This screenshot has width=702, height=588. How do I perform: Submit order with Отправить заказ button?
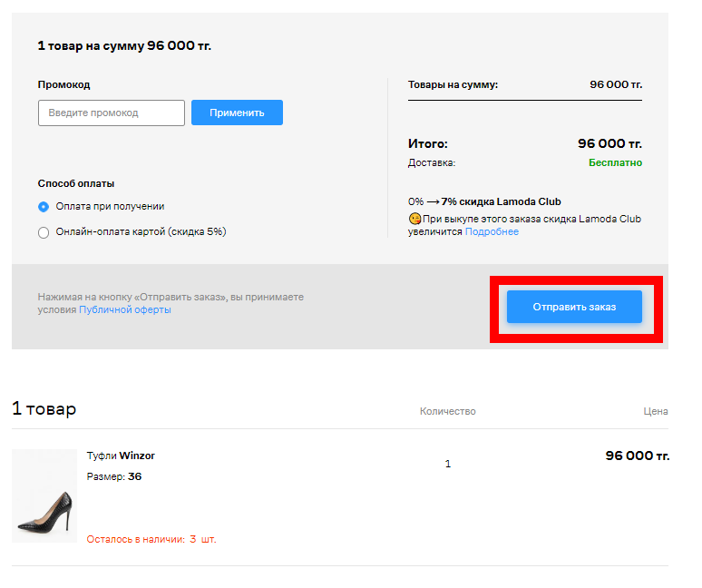pos(574,307)
